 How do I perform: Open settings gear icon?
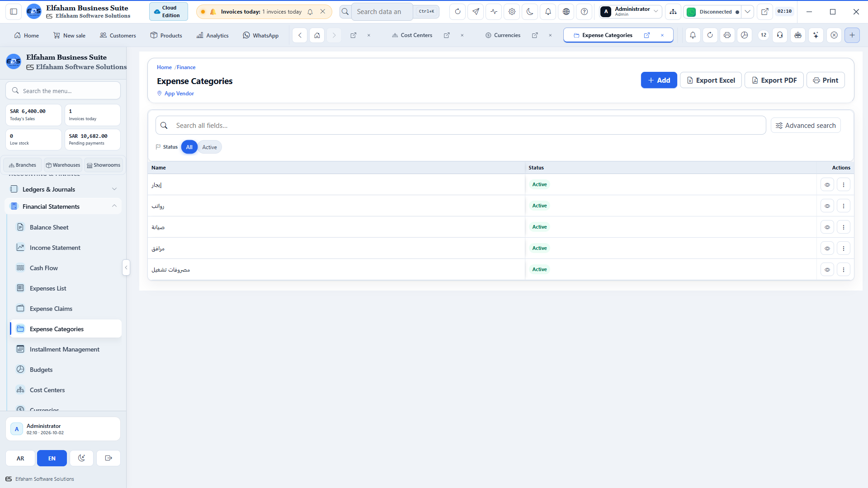point(512,12)
